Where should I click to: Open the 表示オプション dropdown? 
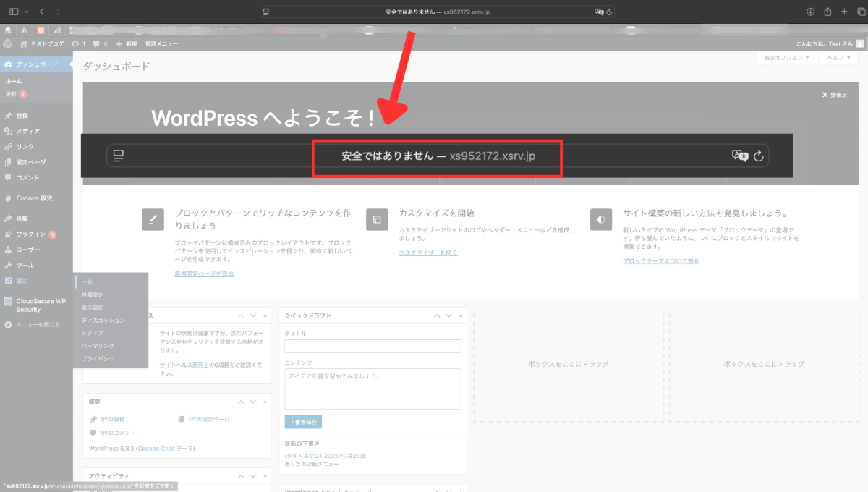point(787,57)
